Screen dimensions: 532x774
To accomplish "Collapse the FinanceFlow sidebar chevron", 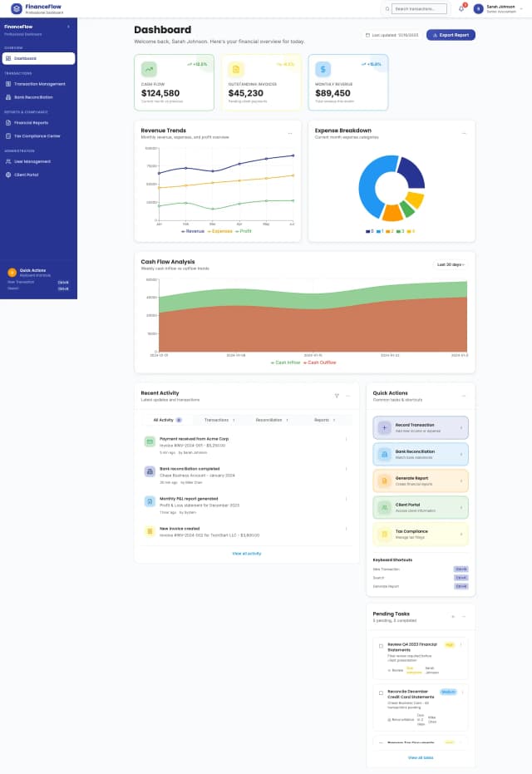I will pyautogui.click(x=68, y=27).
